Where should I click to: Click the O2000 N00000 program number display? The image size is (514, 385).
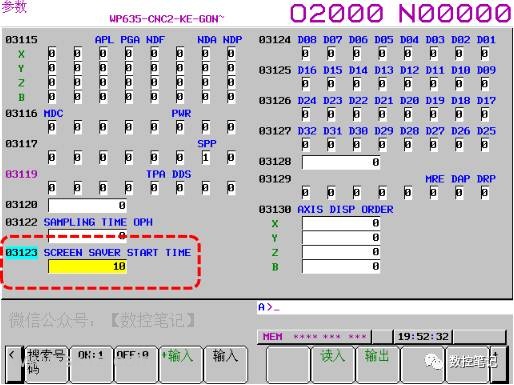coord(400,13)
